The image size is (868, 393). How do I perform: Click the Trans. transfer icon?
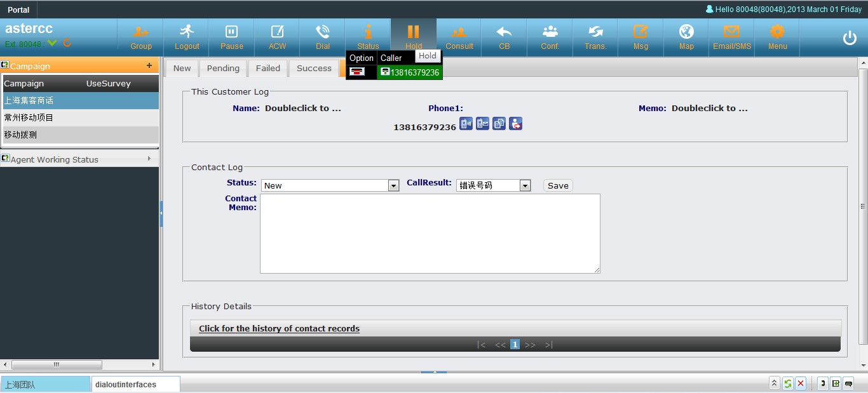tap(595, 37)
